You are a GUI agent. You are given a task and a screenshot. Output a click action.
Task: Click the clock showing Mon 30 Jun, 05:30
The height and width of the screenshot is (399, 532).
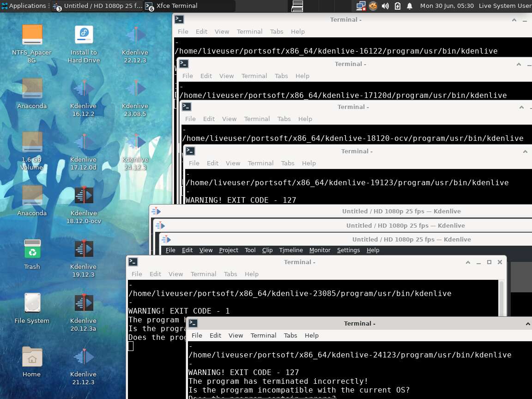click(447, 6)
